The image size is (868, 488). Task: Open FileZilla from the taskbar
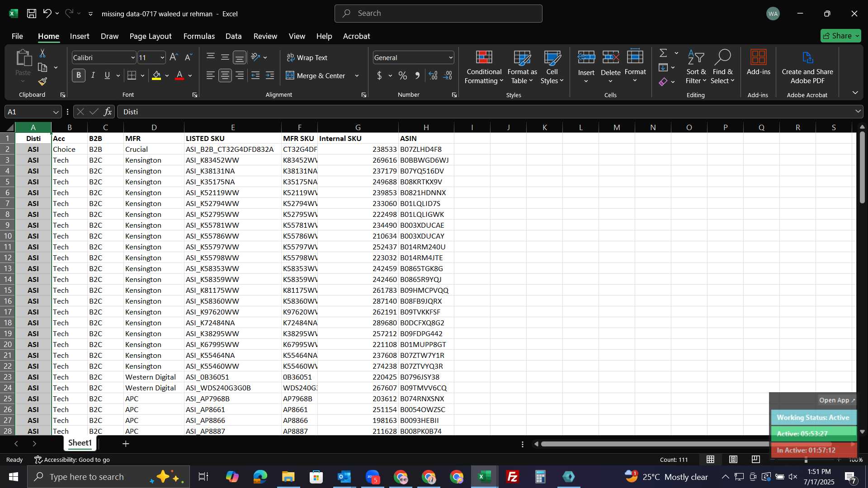[x=513, y=477]
